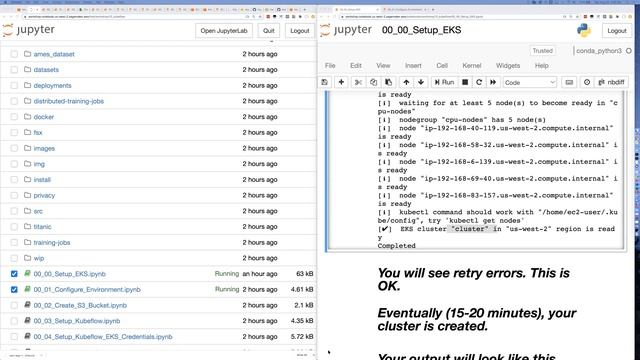This screenshot has width=640, height=360.
Task: Click the Run button in the toolbar
Action: 444,82
